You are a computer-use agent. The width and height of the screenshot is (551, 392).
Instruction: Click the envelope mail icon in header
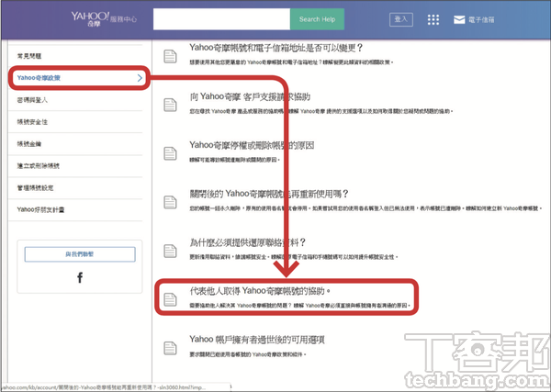point(459,19)
